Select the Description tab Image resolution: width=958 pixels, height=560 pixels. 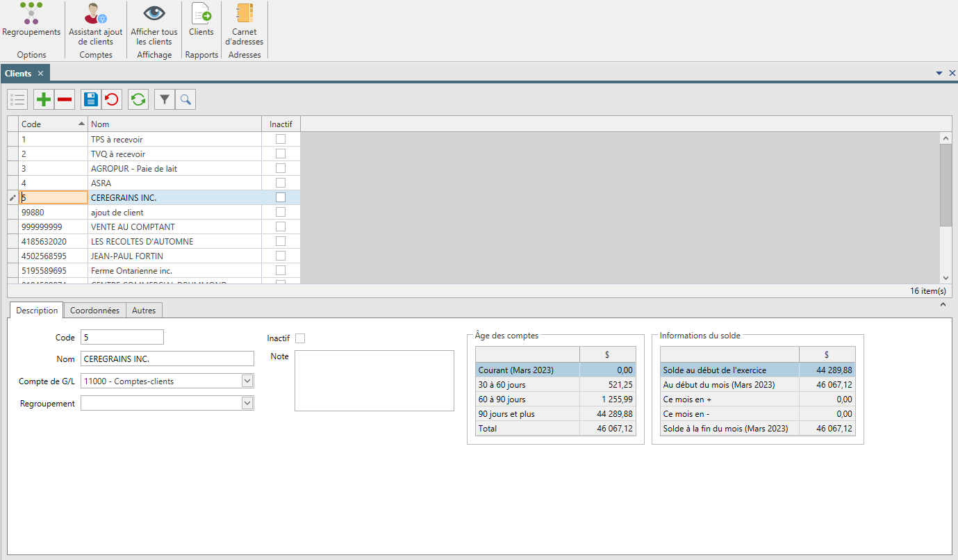click(37, 311)
